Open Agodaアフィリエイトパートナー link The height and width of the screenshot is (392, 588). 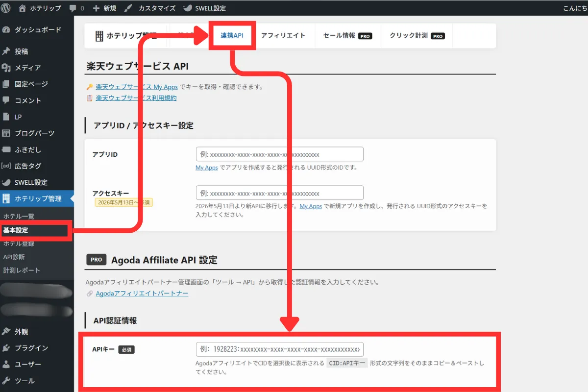(x=142, y=293)
